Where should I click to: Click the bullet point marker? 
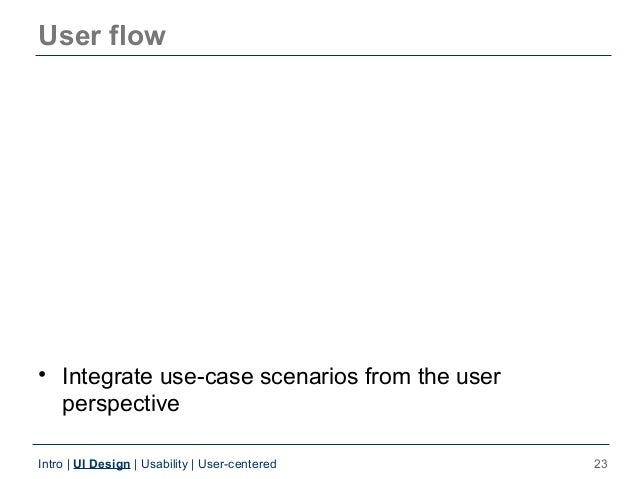point(42,374)
